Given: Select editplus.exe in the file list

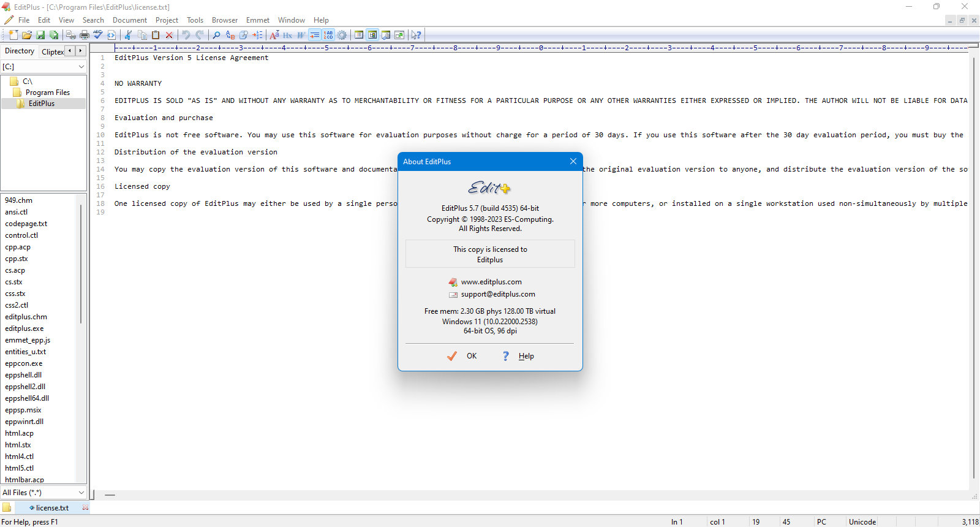Looking at the screenshot, I should coord(24,328).
